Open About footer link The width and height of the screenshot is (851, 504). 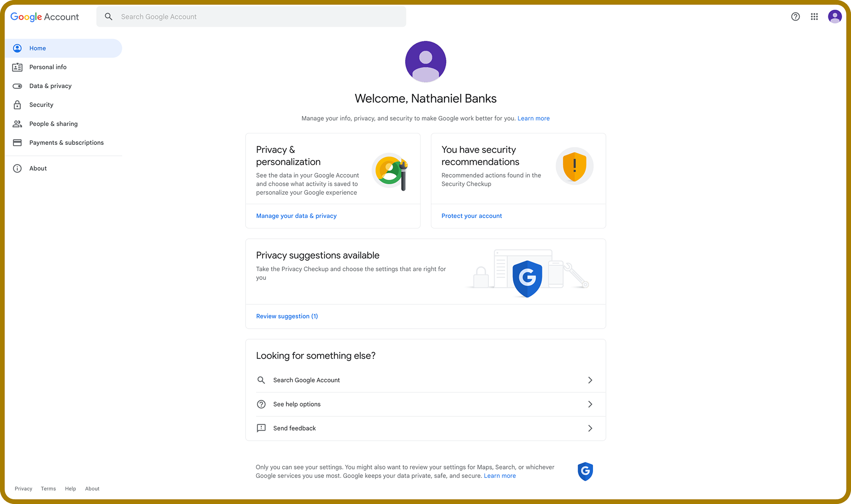pyautogui.click(x=92, y=489)
